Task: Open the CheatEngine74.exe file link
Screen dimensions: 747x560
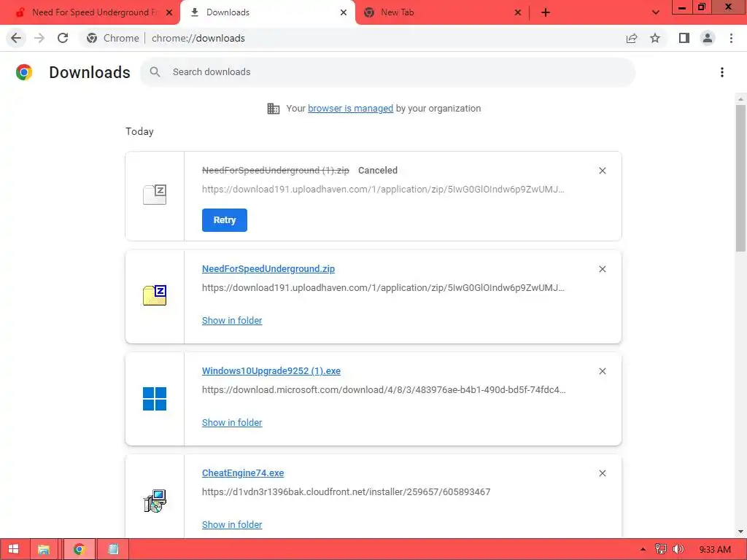Action: click(x=243, y=473)
